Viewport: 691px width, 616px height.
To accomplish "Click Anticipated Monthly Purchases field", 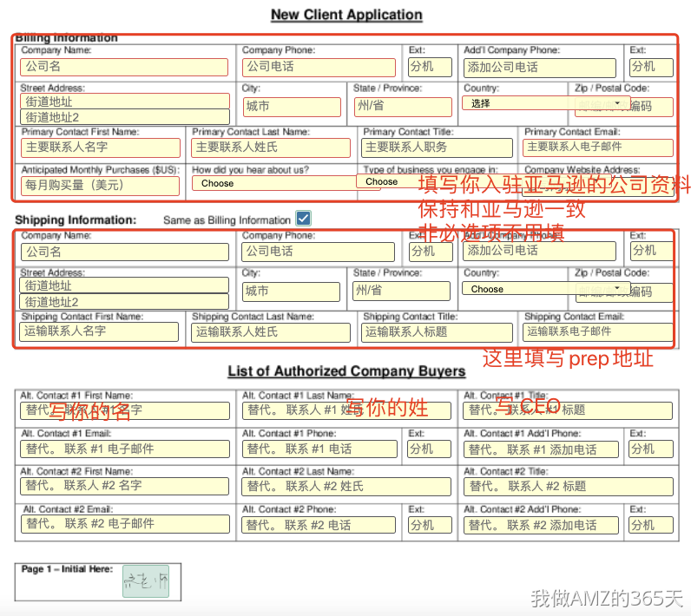I will (100, 186).
